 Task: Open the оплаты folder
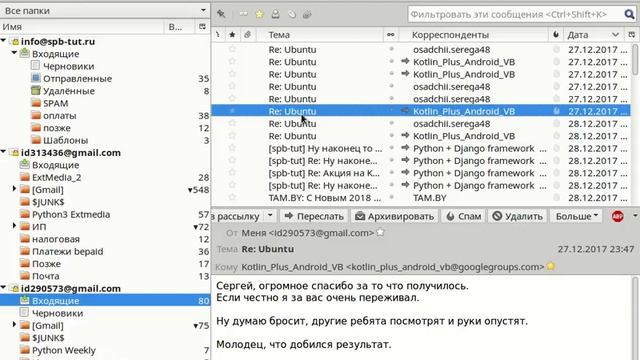pos(60,116)
